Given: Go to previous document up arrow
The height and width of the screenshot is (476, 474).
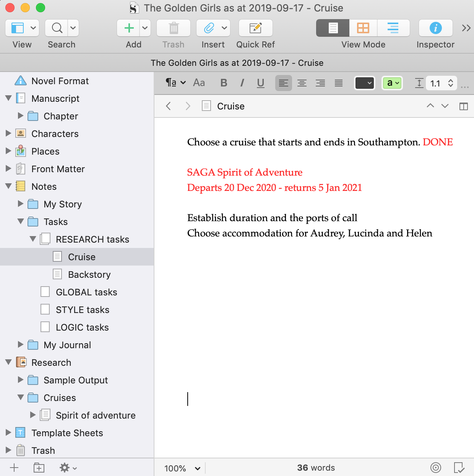Looking at the screenshot, I should pos(430,106).
